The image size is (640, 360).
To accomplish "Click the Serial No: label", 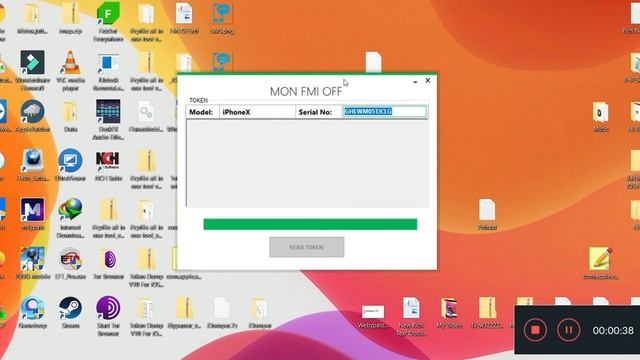I will pos(315,112).
